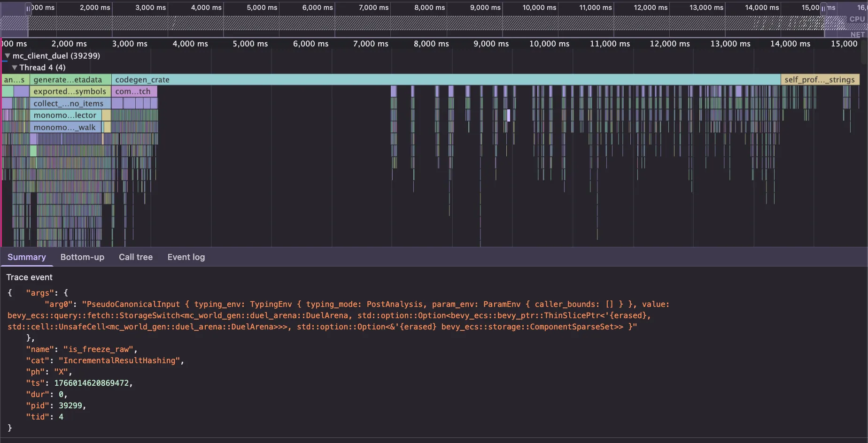This screenshot has width=868, height=443.
Task: Switch to the Bottom-up tab
Action: [x=82, y=257]
